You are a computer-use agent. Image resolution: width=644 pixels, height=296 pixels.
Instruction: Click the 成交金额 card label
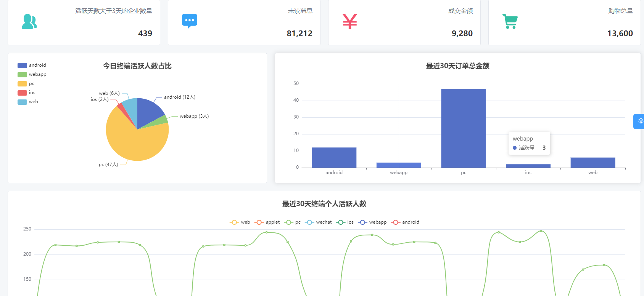[x=460, y=11]
